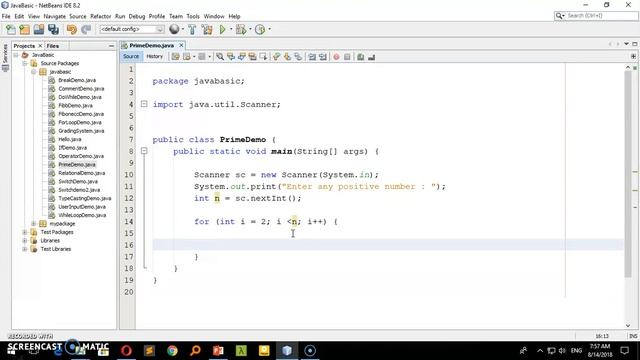
Task: Open Opera browser from the taskbar
Action: [126, 351]
